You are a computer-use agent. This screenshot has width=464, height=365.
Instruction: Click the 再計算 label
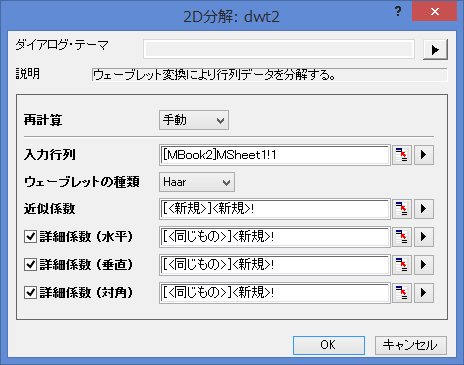click(43, 120)
